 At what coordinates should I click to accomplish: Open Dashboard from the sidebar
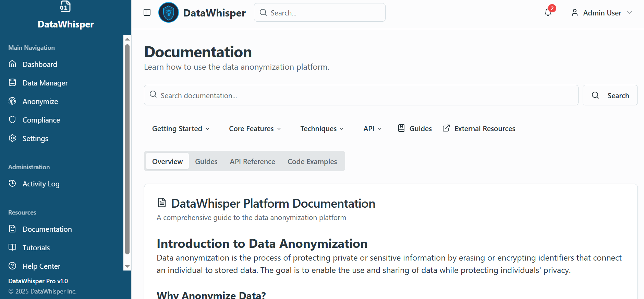coord(40,65)
